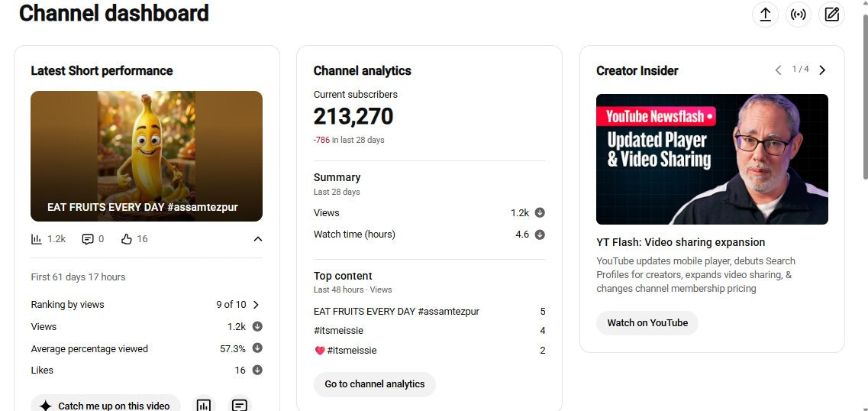Click the Channel dashboard heading
The image size is (868, 411).
pos(114,13)
